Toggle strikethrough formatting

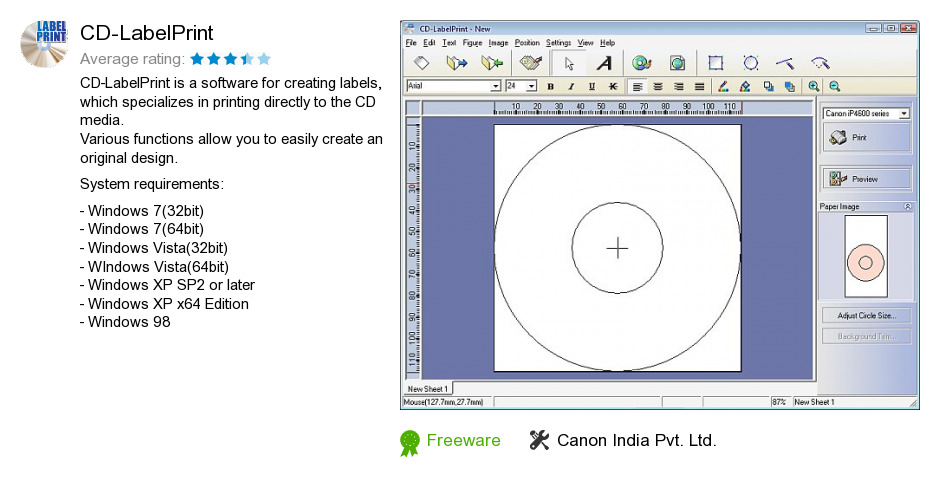(x=613, y=86)
